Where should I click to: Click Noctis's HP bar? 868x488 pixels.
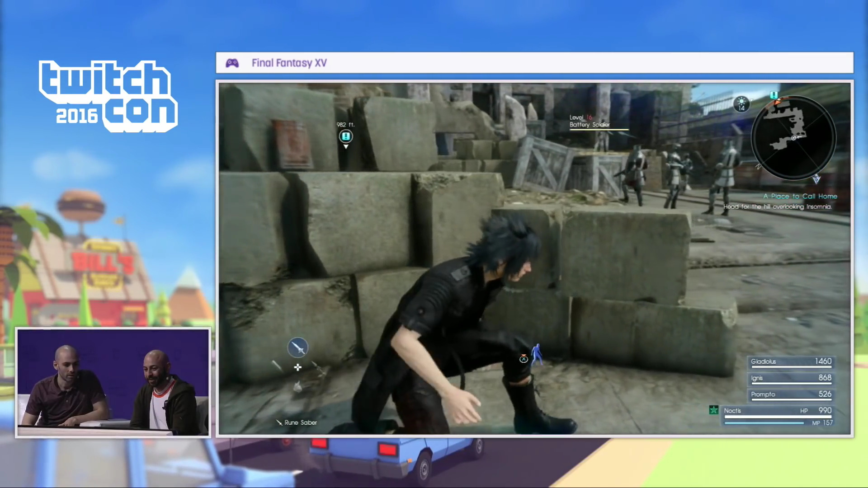[x=778, y=417]
